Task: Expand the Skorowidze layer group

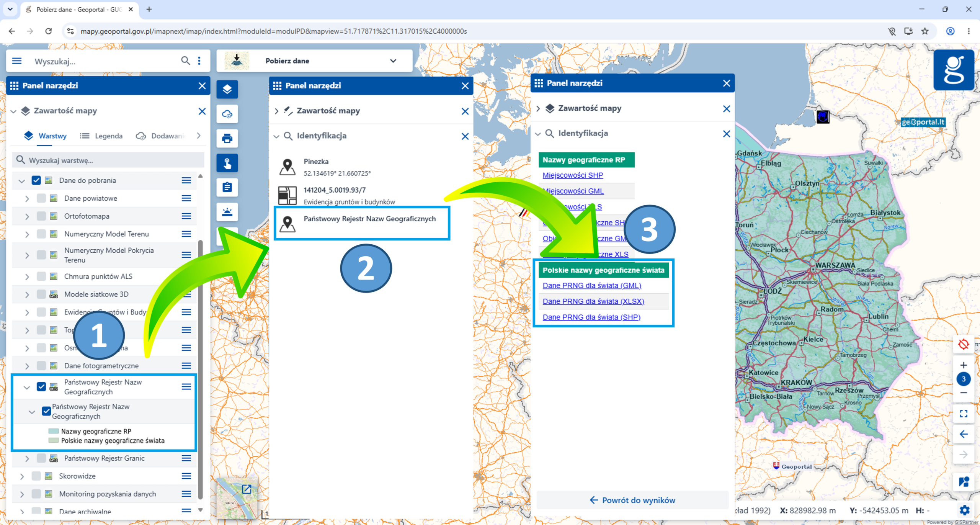Action: coord(22,476)
